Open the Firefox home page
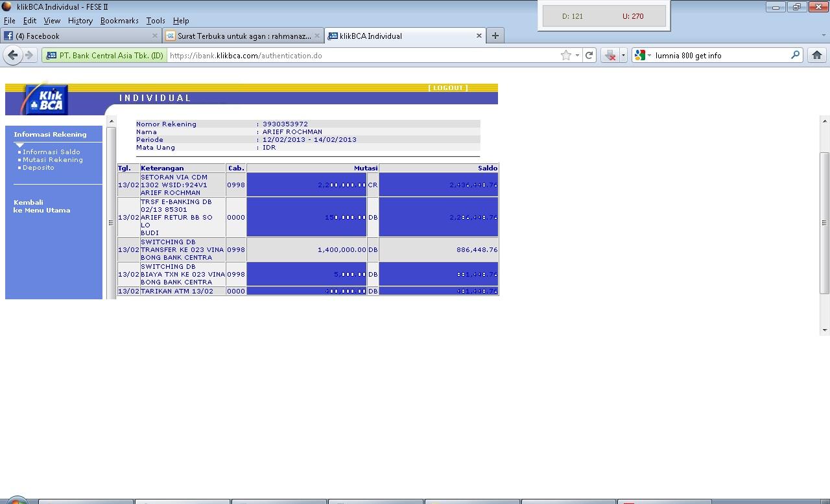The height and width of the screenshot is (504, 830). [817, 56]
